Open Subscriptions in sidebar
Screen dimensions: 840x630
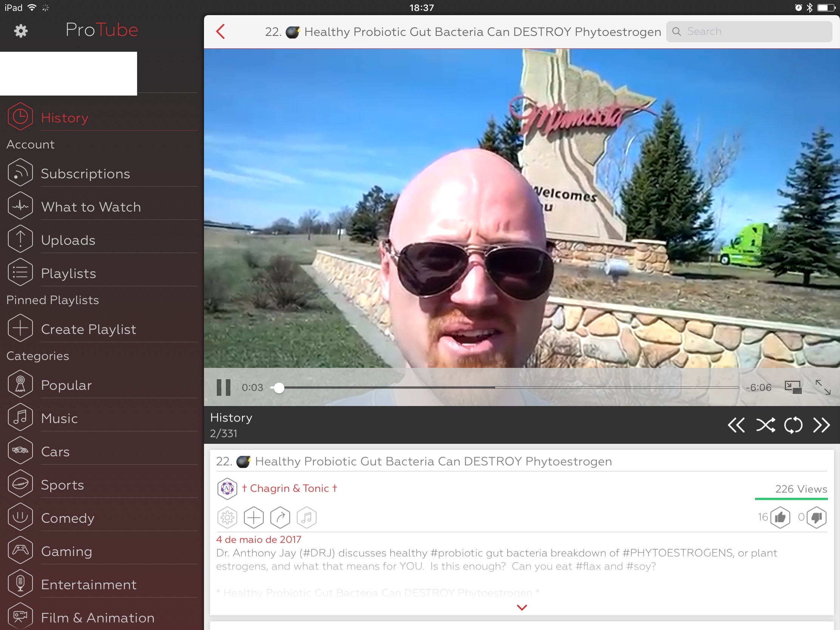(85, 173)
